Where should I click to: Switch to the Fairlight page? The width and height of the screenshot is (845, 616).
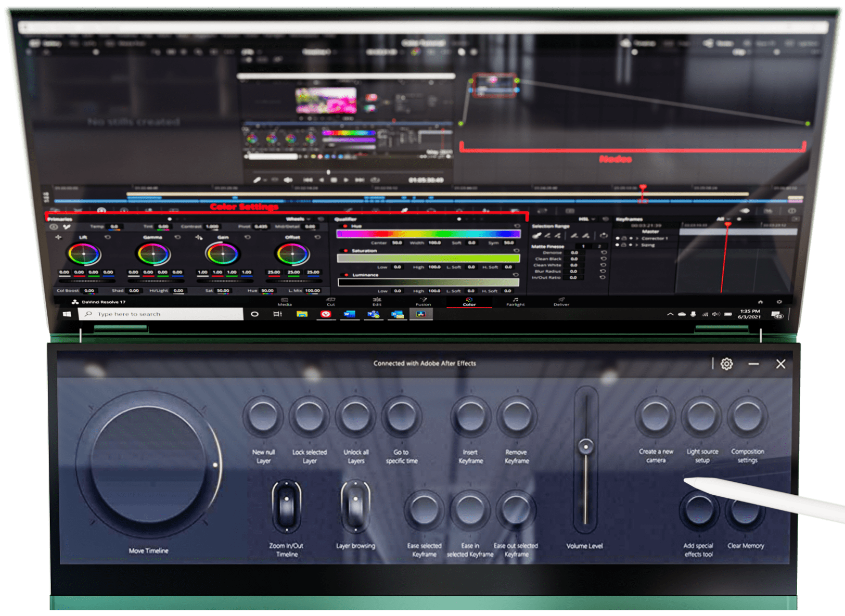tap(515, 301)
